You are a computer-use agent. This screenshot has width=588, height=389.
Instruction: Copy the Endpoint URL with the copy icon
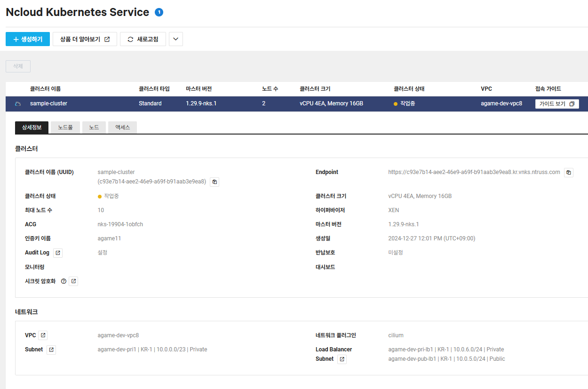click(569, 173)
